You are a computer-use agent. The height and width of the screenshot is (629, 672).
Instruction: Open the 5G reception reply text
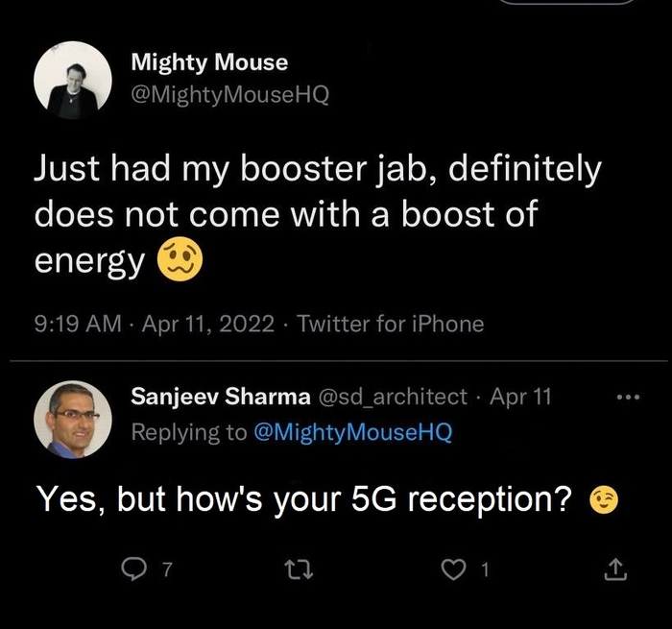pos(303,499)
